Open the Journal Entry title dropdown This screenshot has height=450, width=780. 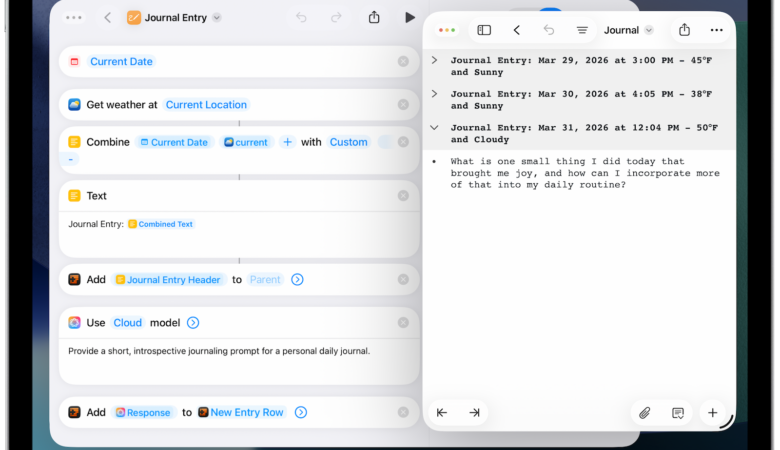tap(217, 18)
